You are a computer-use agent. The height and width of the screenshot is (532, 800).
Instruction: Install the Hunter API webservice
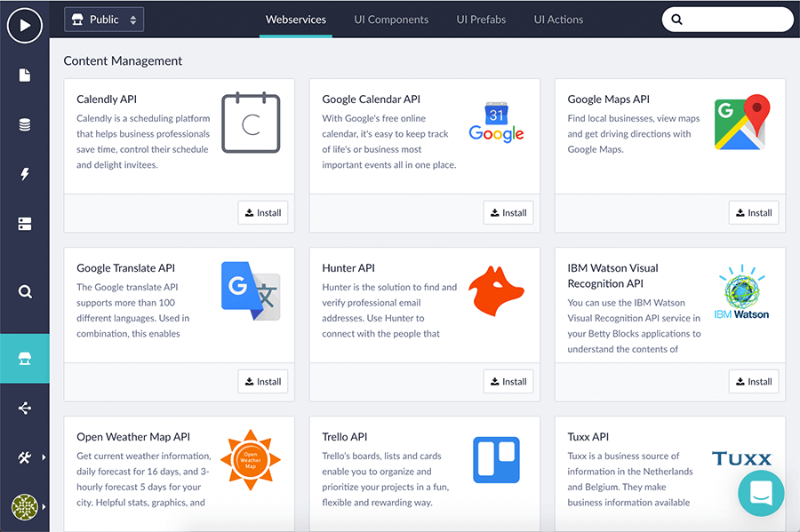508,382
